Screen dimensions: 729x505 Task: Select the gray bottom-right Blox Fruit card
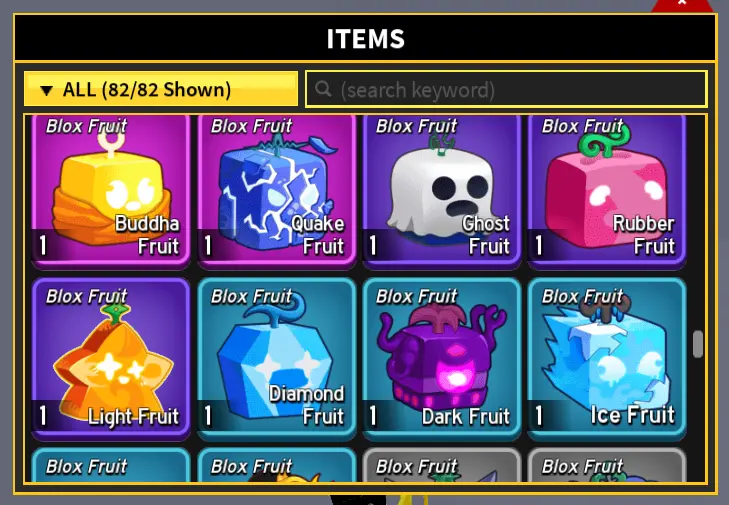pyautogui.click(x=607, y=465)
